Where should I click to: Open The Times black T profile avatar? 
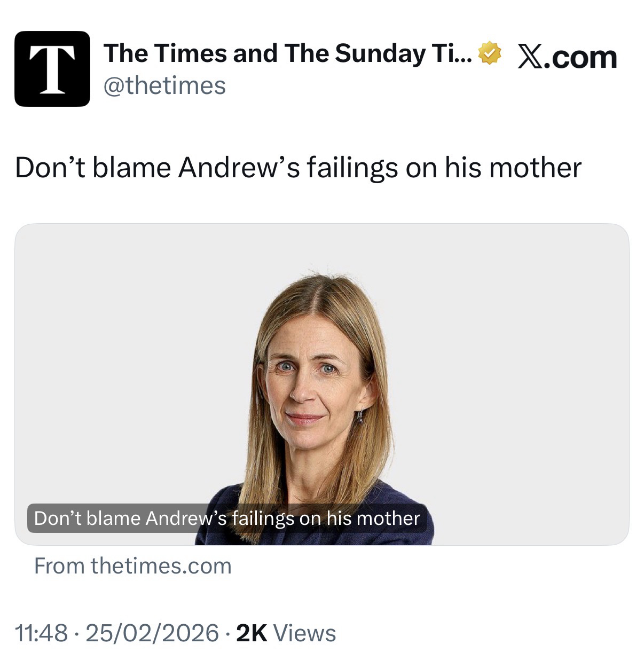point(52,69)
